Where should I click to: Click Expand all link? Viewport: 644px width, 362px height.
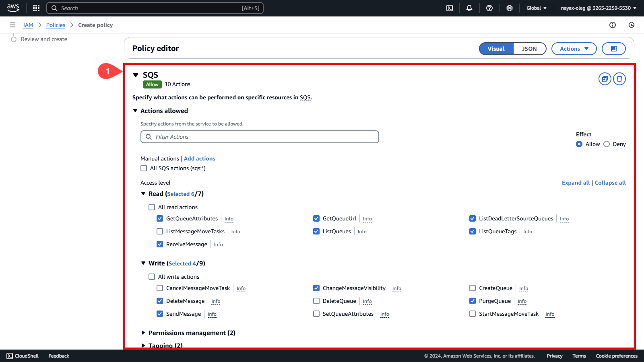[x=576, y=183]
